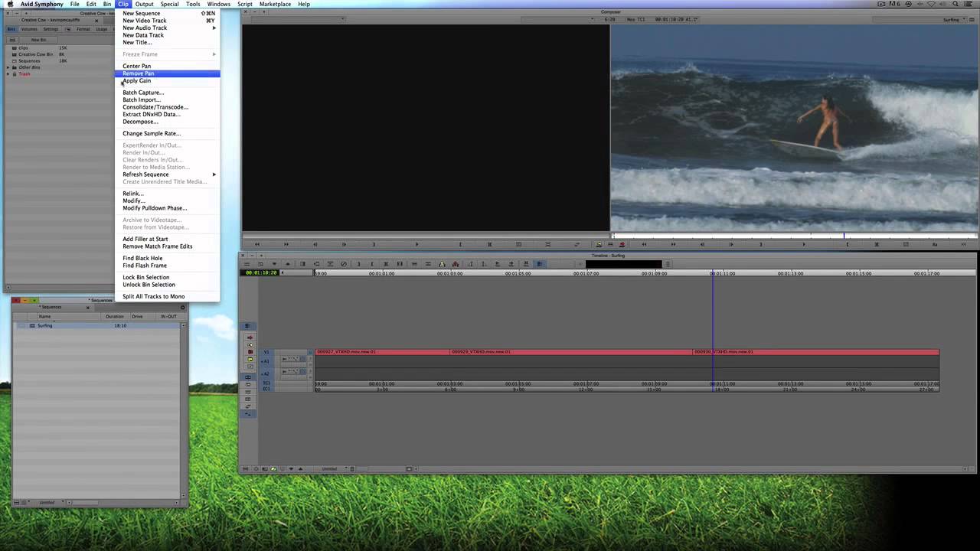The height and width of the screenshot is (551, 980).
Task: Select New Sequence in Clip menu
Action: pos(168,13)
